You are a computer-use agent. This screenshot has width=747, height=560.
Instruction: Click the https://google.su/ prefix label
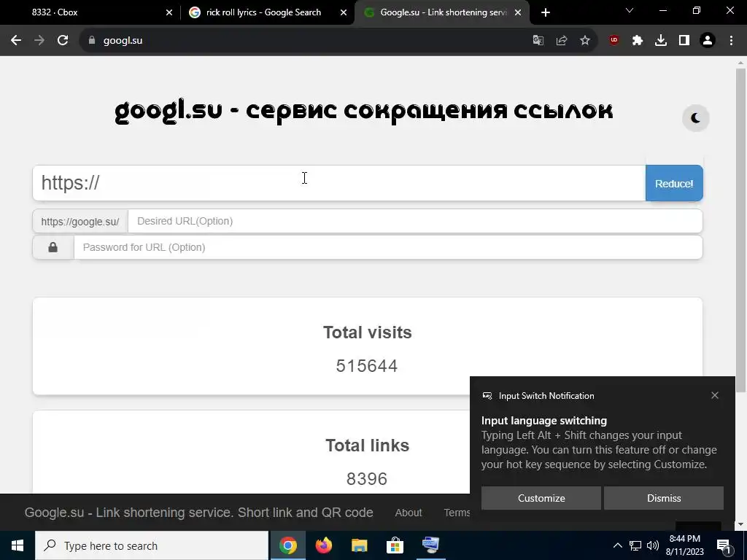pyautogui.click(x=80, y=222)
